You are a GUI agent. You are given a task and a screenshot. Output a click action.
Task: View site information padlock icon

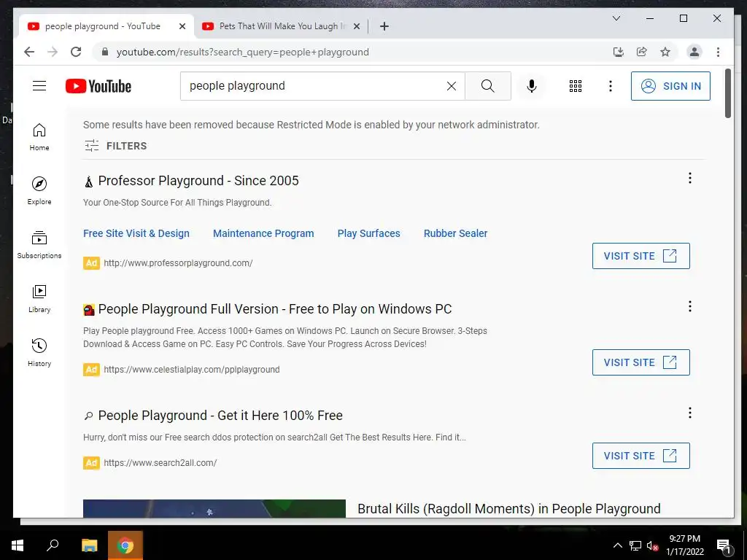[105, 52]
